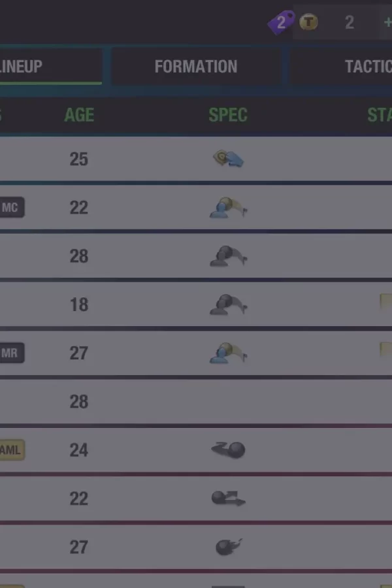Sort players by the AGE column
The image size is (392, 588).
(79, 116)
